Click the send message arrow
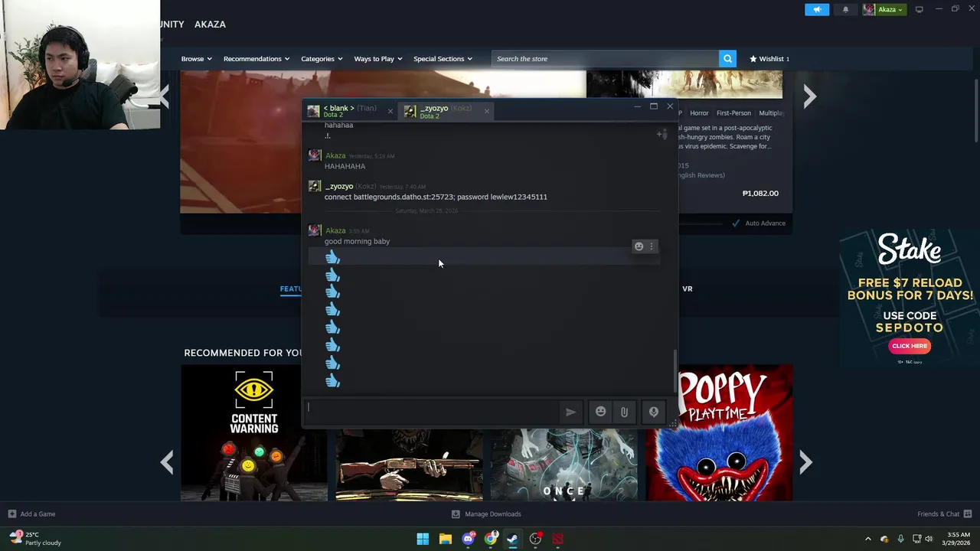 [x=570, y=412]
